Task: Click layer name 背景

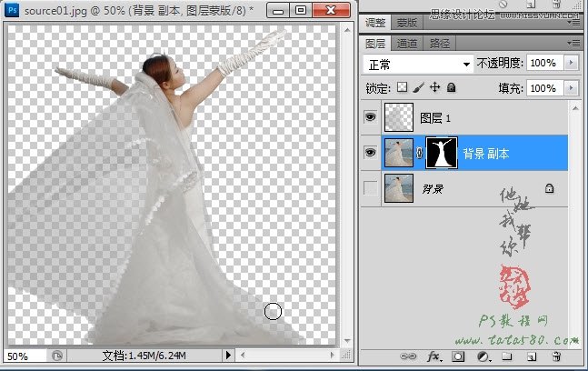Action: point(433,189)
